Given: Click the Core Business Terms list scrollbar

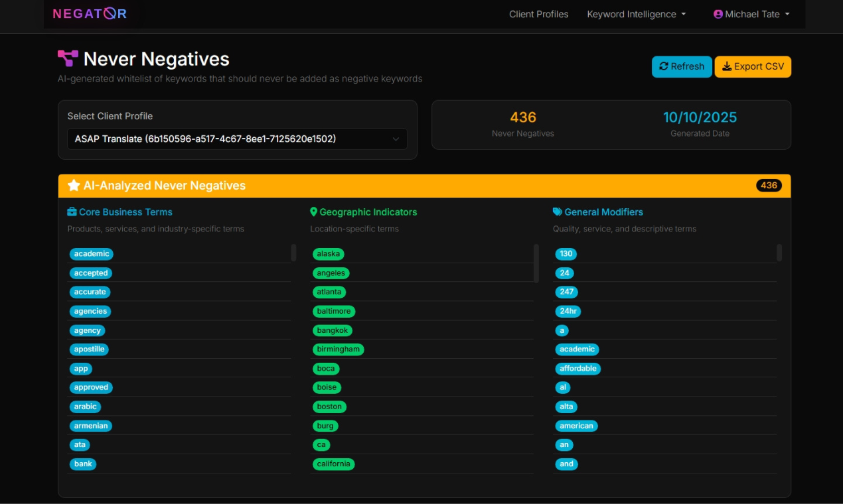Looking at the screenshot, I should (x=293, y=253).
